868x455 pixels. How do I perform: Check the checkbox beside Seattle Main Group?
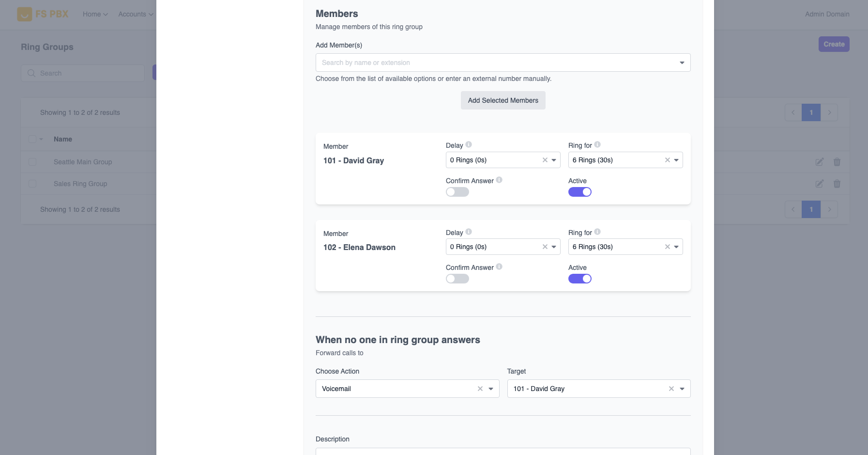pos(32,161)
